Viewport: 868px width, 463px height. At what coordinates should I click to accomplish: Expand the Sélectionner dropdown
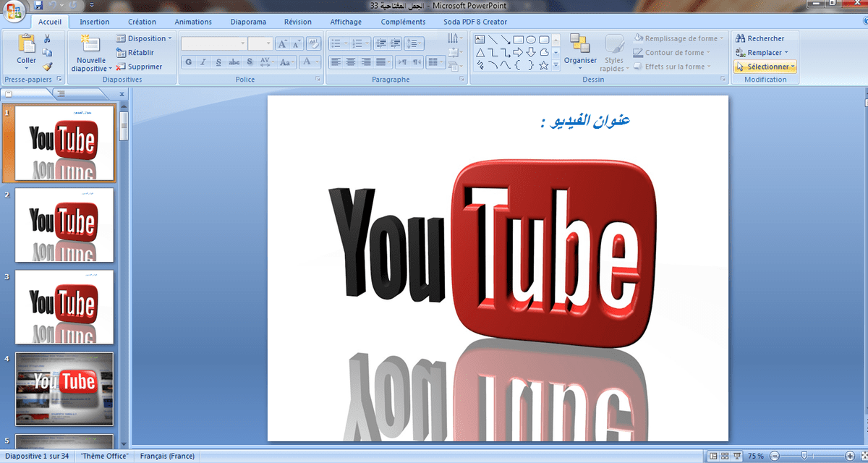[x=765, y=67]
